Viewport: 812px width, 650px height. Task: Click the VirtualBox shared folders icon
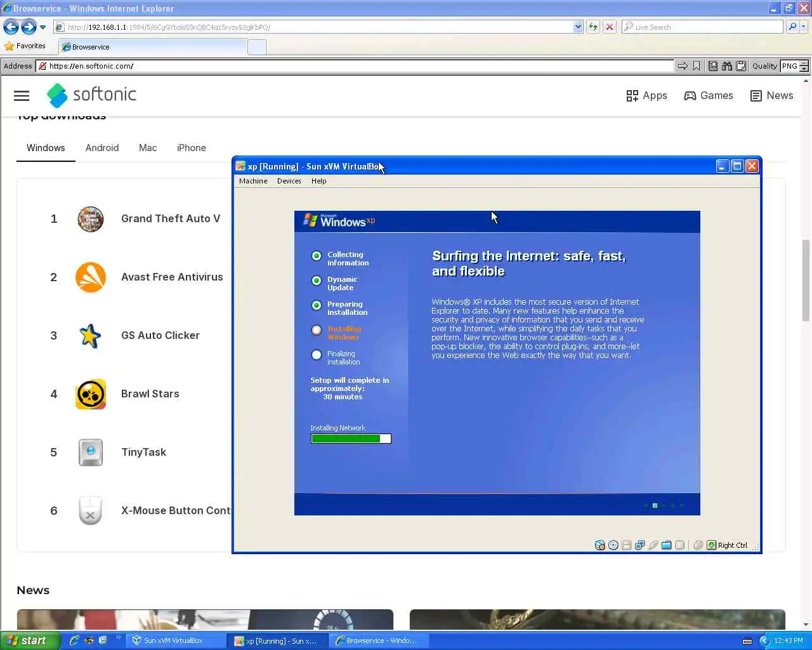pos(667,545)
